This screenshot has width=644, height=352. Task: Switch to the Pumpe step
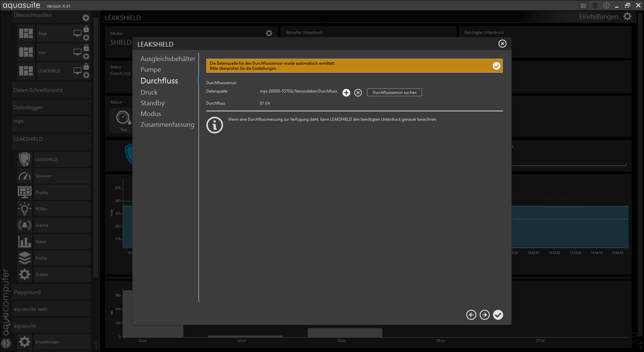tap(151, 69)
